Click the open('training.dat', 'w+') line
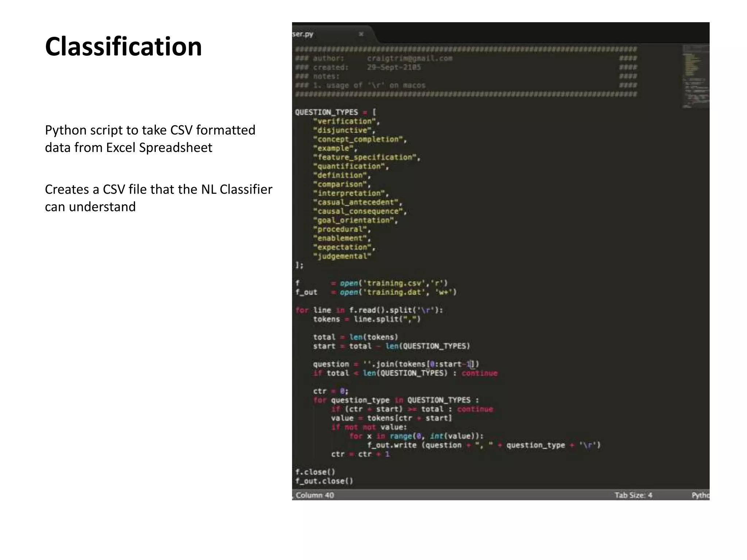Viewport: 747px width, 560px height. click(x=376, y=292)
